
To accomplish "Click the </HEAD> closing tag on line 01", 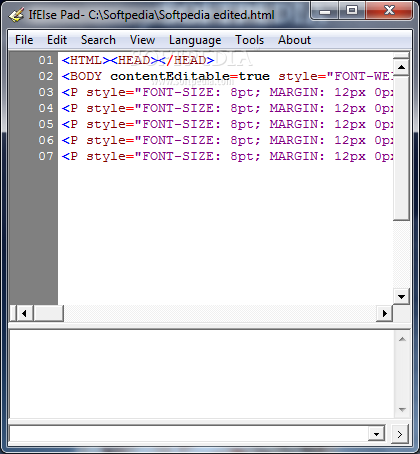I will coord(186,60).
